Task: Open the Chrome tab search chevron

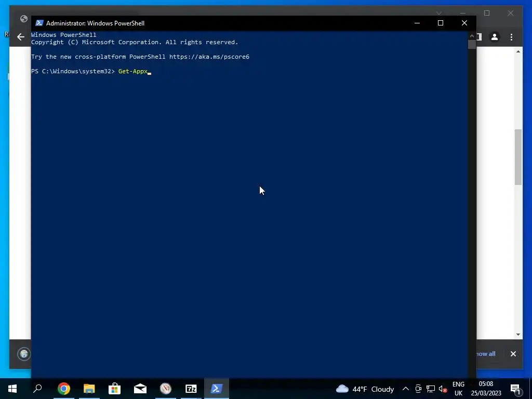Action: (438, 13)
